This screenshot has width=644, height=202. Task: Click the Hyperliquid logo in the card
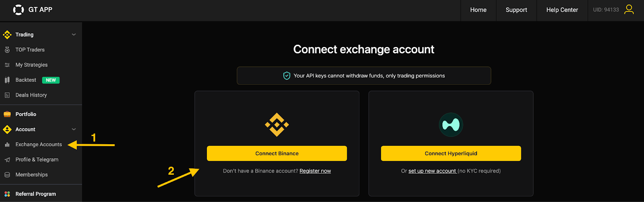click(x=451, y=125)
